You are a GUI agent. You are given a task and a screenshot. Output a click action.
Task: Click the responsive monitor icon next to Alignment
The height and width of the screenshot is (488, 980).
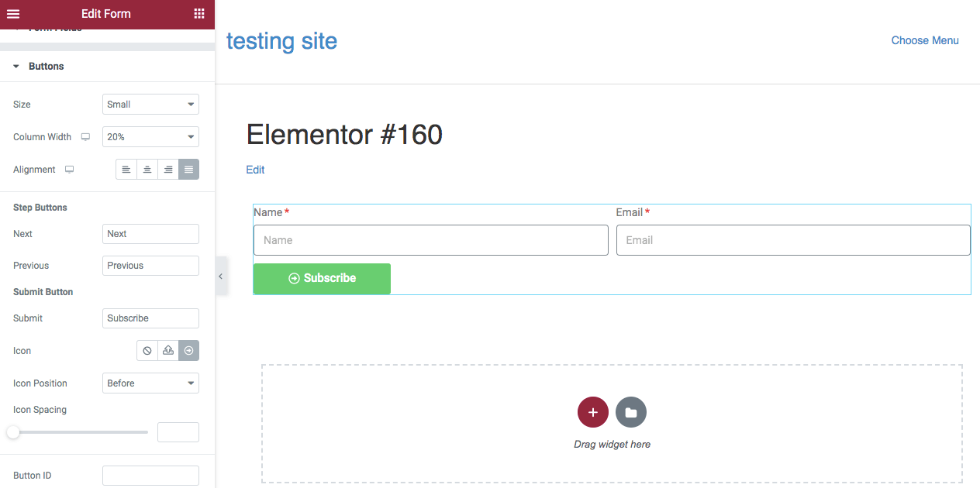[x=69, y=169]
